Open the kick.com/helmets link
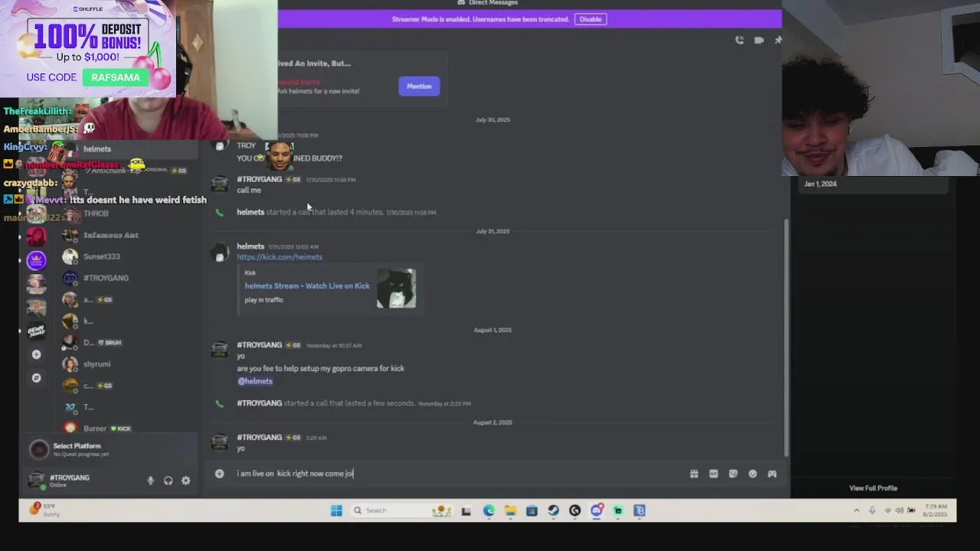 point(279,257)
